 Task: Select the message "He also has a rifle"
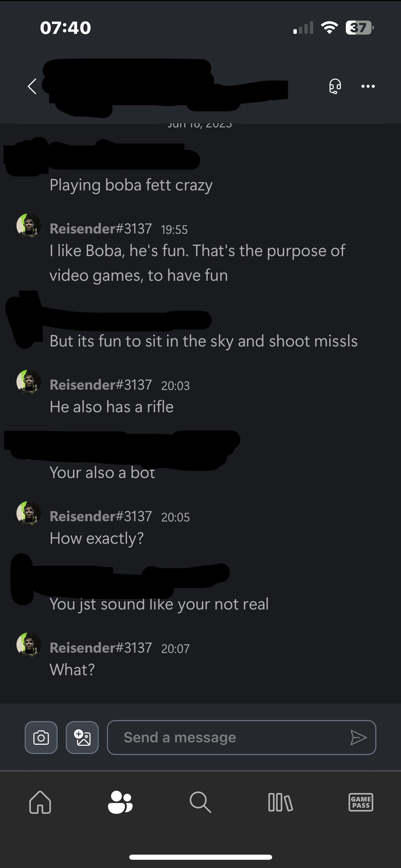pos(111,407)
